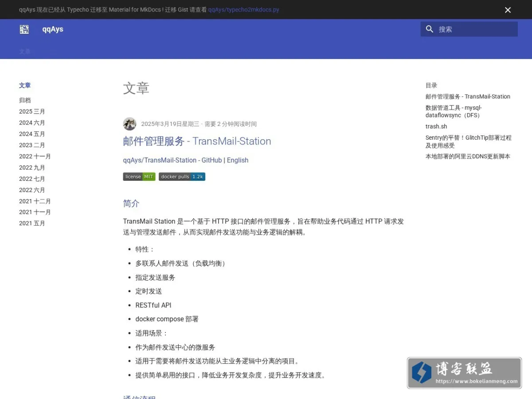532x399 pixels.
Task: Switch to the English version link
Action: (238, 160)
